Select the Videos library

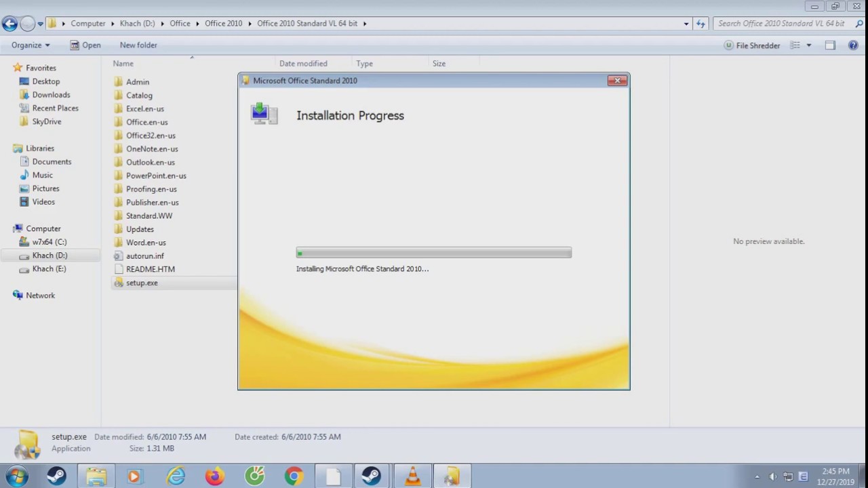(x=43, y=202)
